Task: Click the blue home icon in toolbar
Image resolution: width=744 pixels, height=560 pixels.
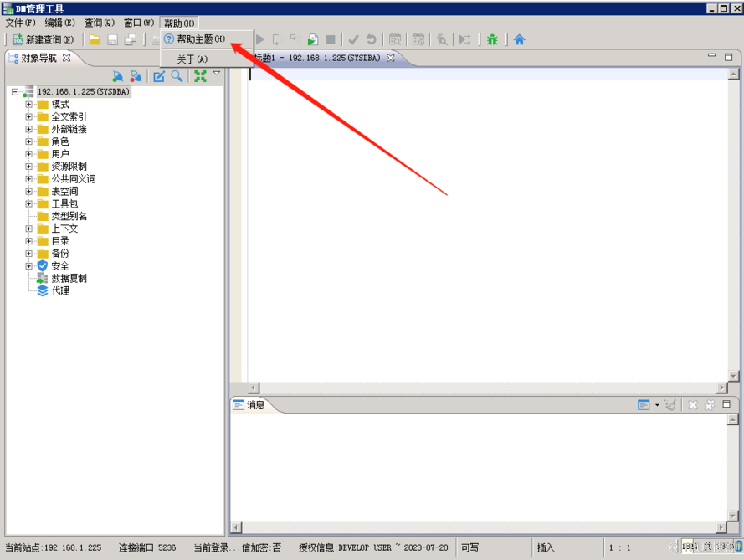Action: point(519,40)
